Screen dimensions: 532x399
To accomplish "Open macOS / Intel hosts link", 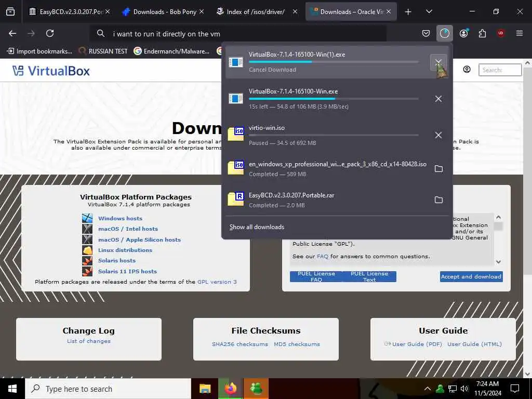I will (x=128, y=229).
